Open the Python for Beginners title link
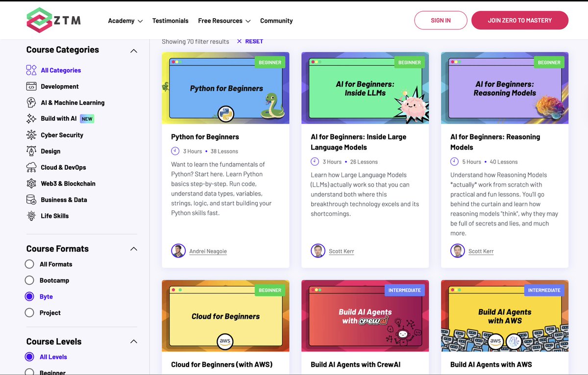 [x=205, y=137]
